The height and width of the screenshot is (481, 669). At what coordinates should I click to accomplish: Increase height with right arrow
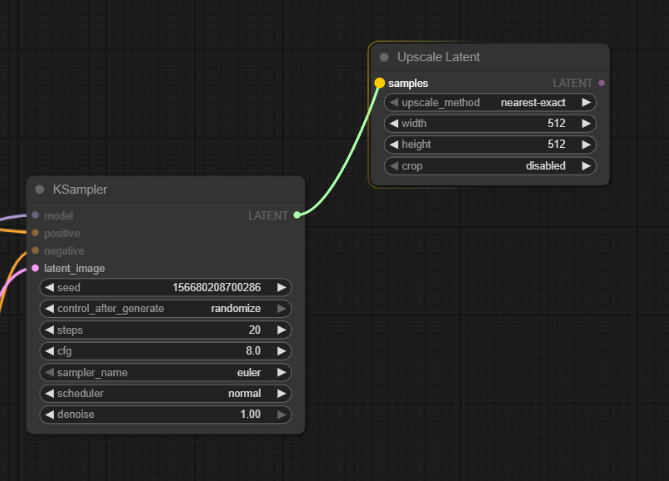(x=586, y=145)
